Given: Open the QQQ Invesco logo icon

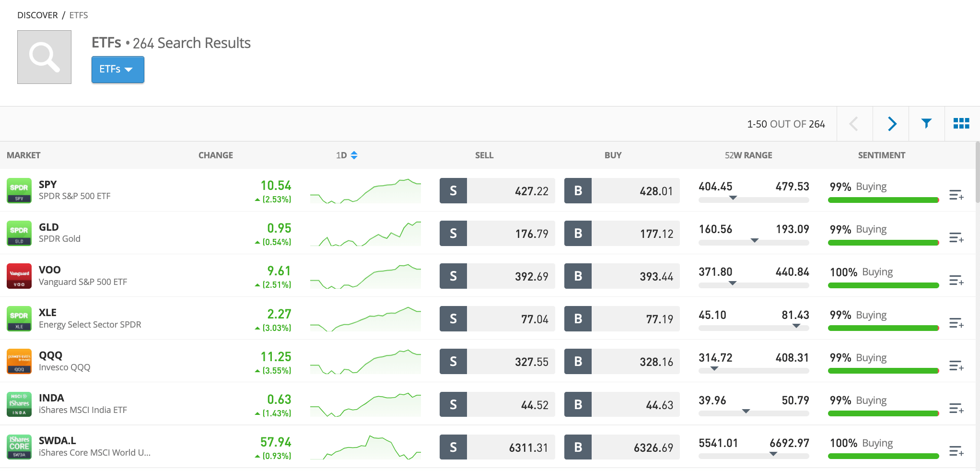Looking at the screenshot, I should point(19,361).
